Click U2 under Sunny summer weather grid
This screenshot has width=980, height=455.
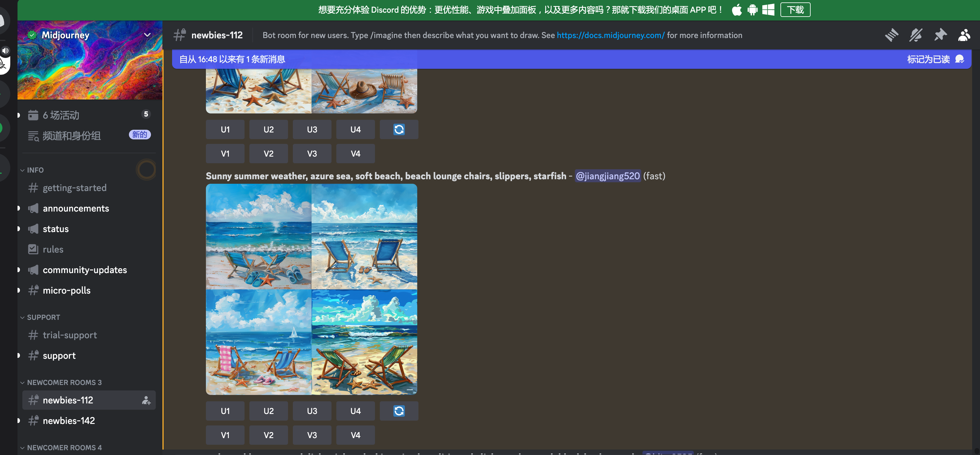[x=269, y=411]
